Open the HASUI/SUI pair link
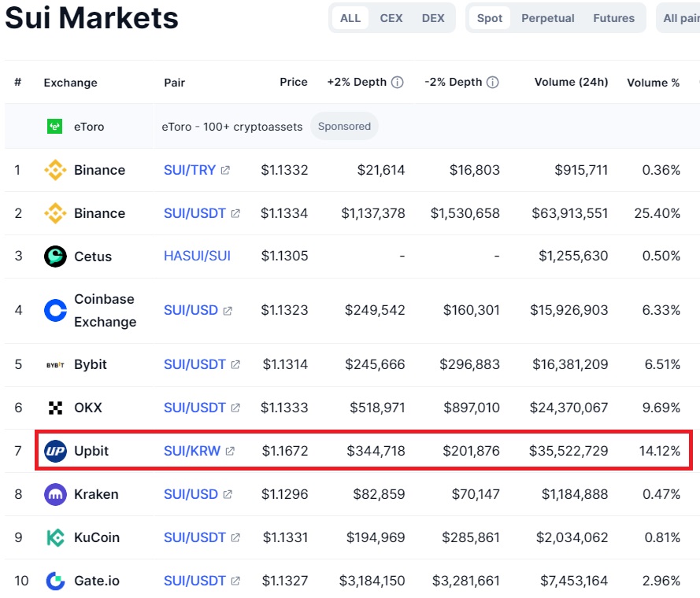Viewport: 700px width, 598px height. coord(197,256)
